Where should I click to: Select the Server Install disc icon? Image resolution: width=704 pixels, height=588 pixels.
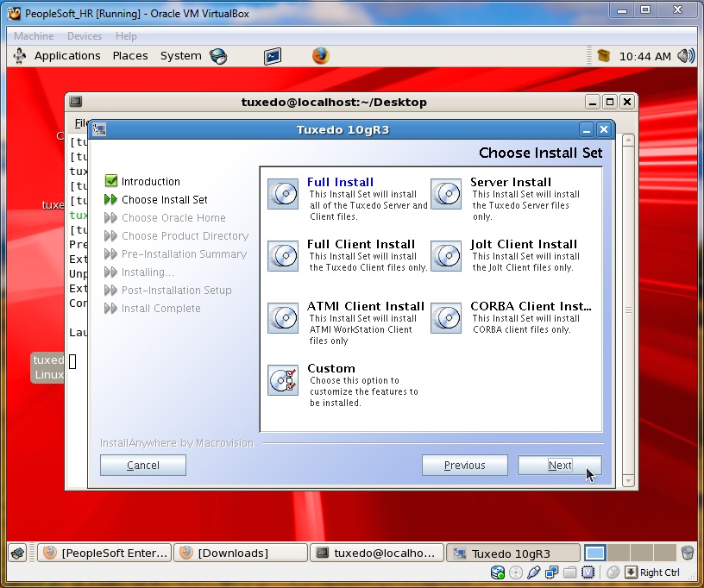coord(446,194)
